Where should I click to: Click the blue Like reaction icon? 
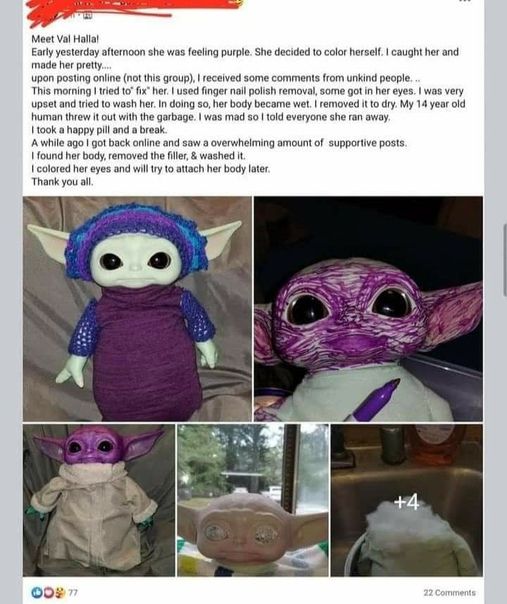coord(37,592)
